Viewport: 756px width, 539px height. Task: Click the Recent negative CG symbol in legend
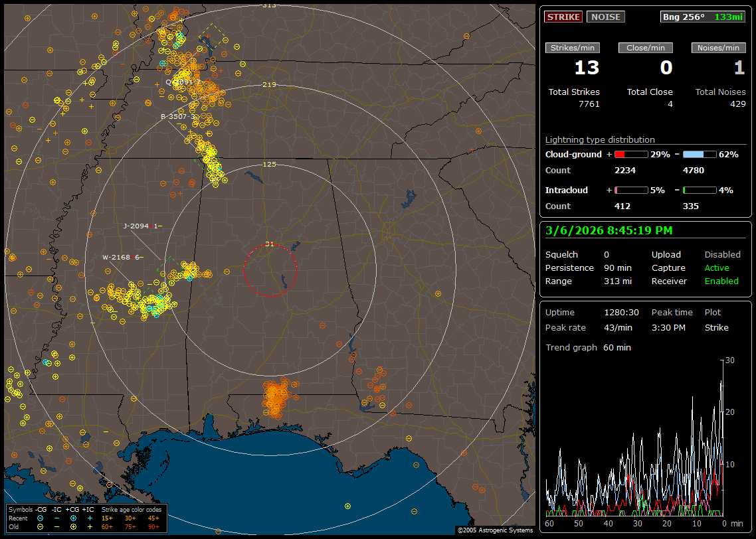coord(40,517)
